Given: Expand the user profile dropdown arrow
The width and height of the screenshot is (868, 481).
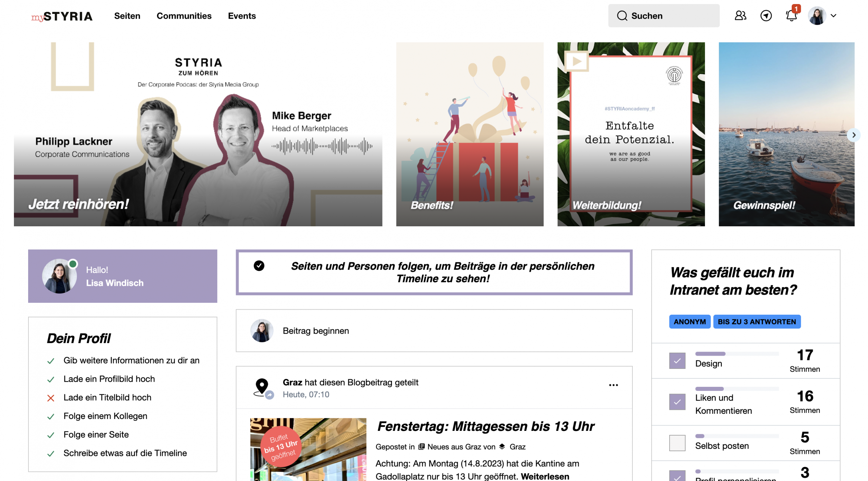Looking at the screenshot, I should pos(833,16).
